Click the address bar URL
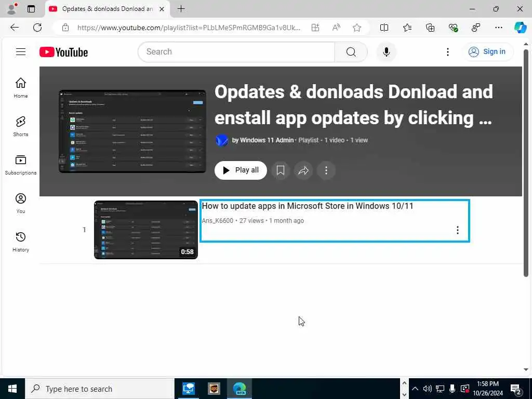 tap(189, 28)
